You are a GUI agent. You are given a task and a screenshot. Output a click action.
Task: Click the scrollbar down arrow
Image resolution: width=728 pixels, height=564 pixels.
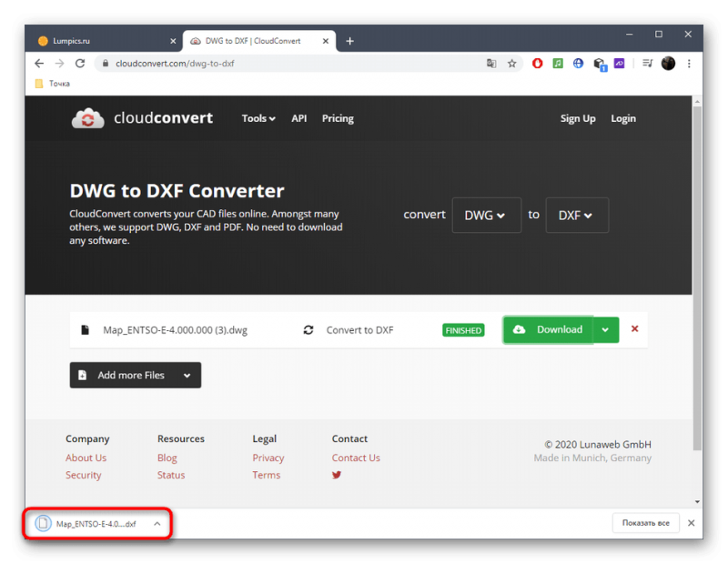coord(697,501)
